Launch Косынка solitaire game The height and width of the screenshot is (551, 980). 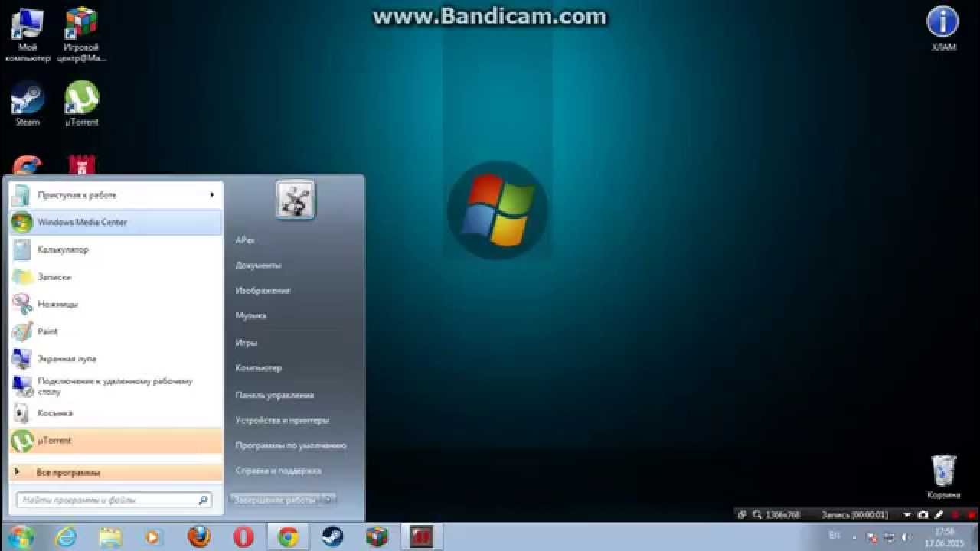(x=116, y=413)
